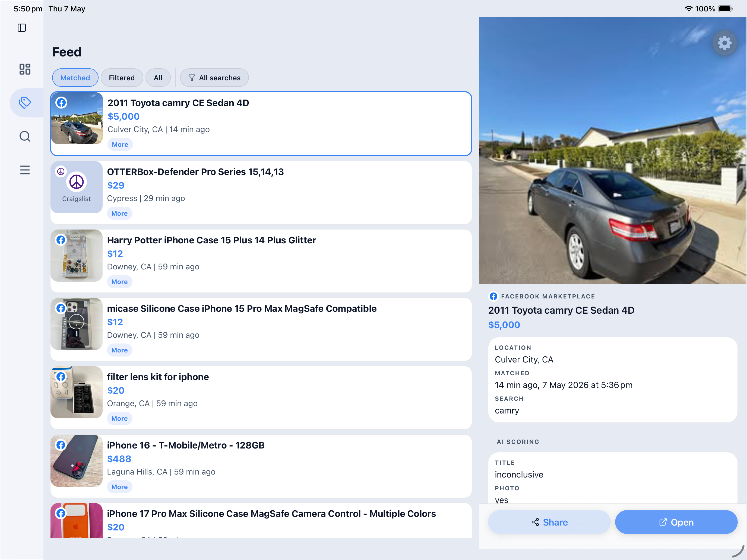The image size is (747, 560).
Task: Expand More on OTTERBox-Defender listing
Action: point(119,213)
